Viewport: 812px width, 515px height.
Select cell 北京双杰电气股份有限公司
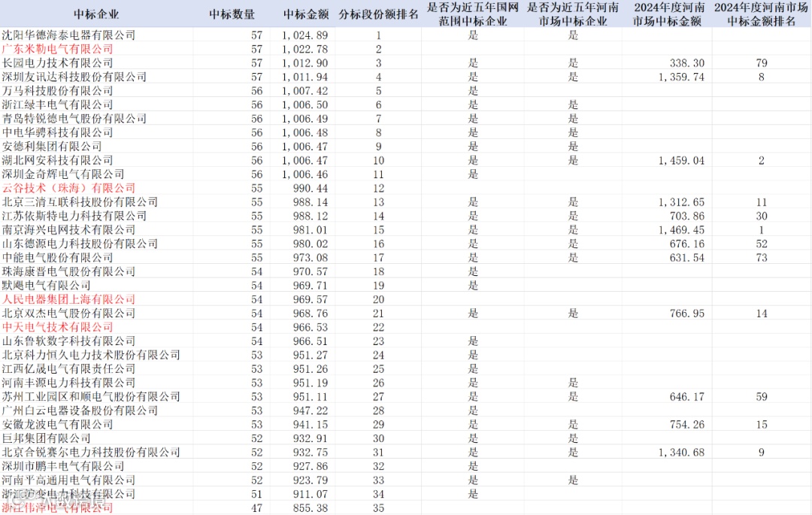[x=69, y=314]
